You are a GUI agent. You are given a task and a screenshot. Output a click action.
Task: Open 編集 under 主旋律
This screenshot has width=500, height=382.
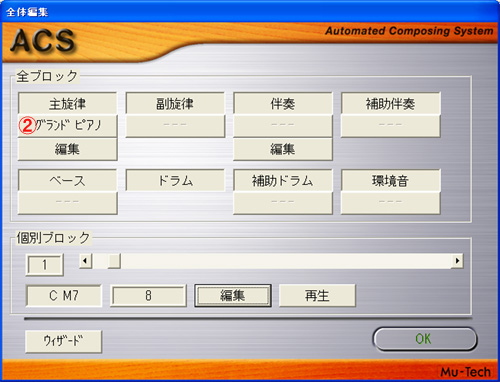coord(67,149)
